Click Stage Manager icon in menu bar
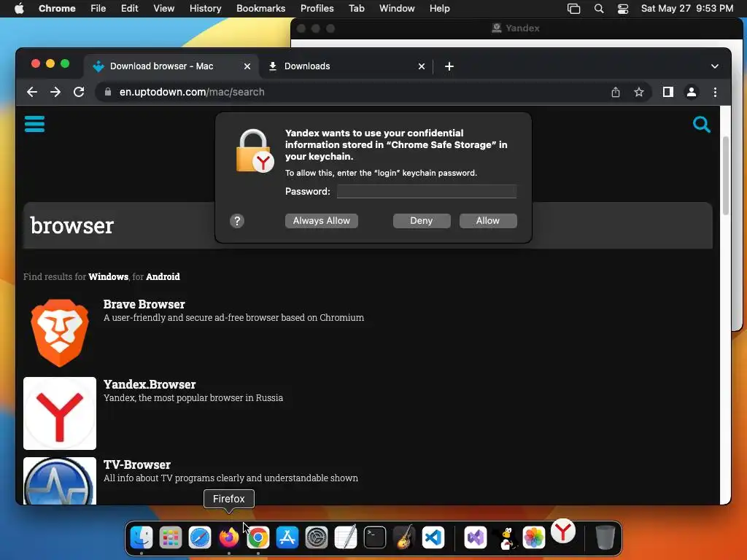747x560 pixels. pyautogui.click(x=573, y=9)
